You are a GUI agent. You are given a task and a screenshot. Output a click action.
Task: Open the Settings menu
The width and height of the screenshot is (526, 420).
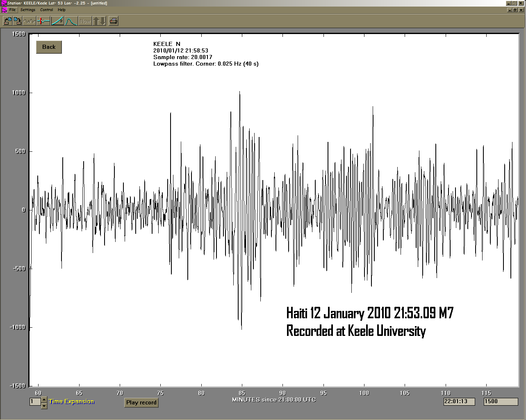click(28, 10)
